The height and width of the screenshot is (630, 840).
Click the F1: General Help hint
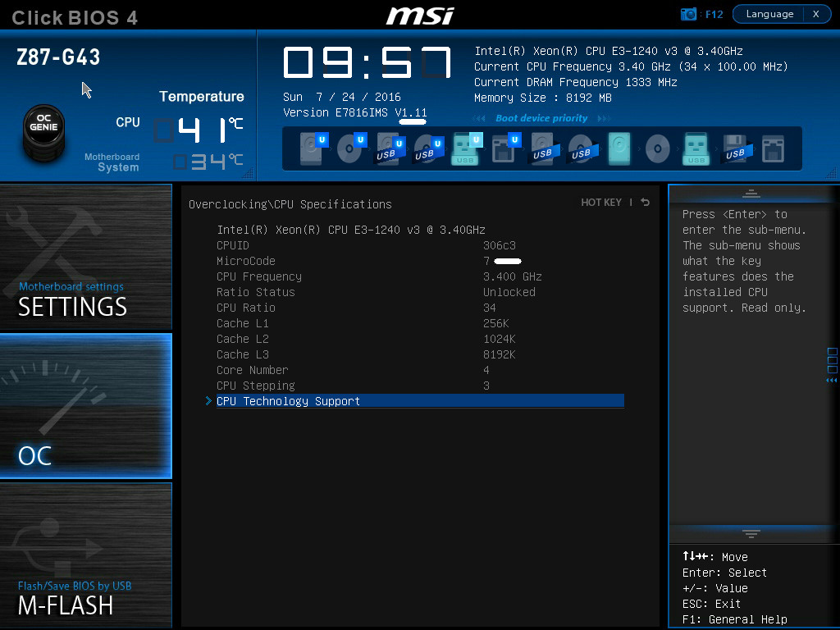coord(734,619)
